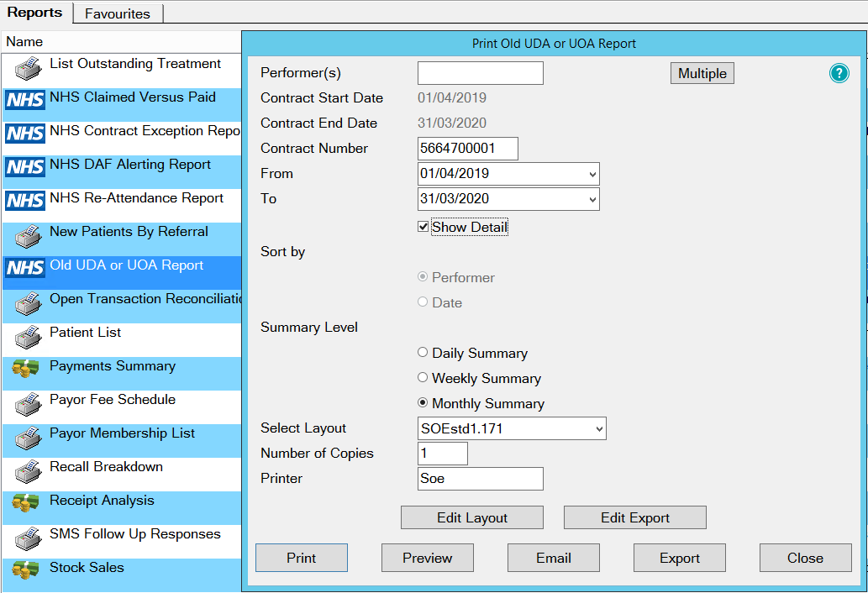This screenshot has width=868, height=593.
Task: Click printer icon beside Recall Breakdown
Action: click(27, 470)
